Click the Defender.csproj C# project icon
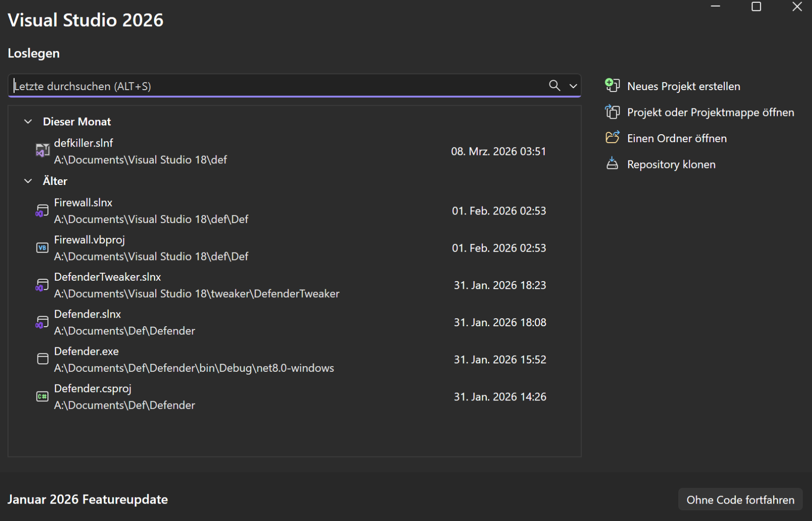Viewport: 812px width, 521px height. pyautogui.click(x=42, y=397)
